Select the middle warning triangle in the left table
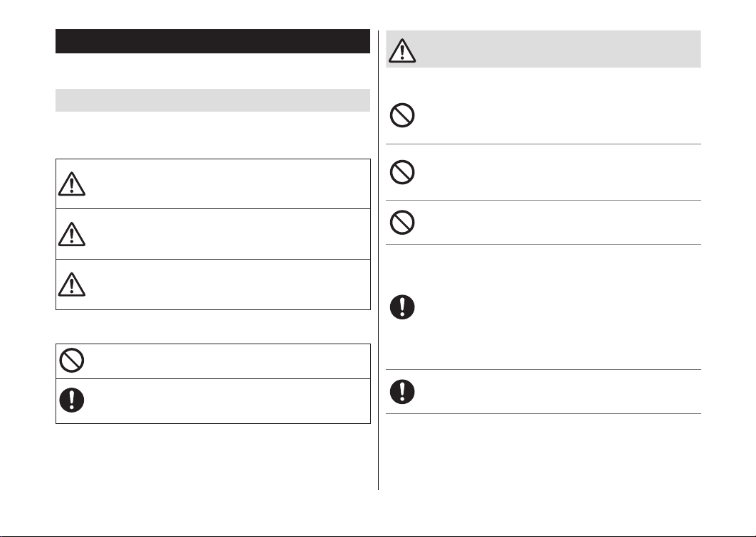Viewport: 756px width, 537px height. point(72,234)
